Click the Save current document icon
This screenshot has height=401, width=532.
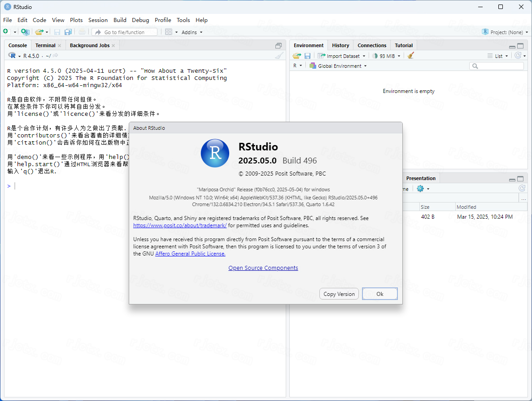pos(57,32)
